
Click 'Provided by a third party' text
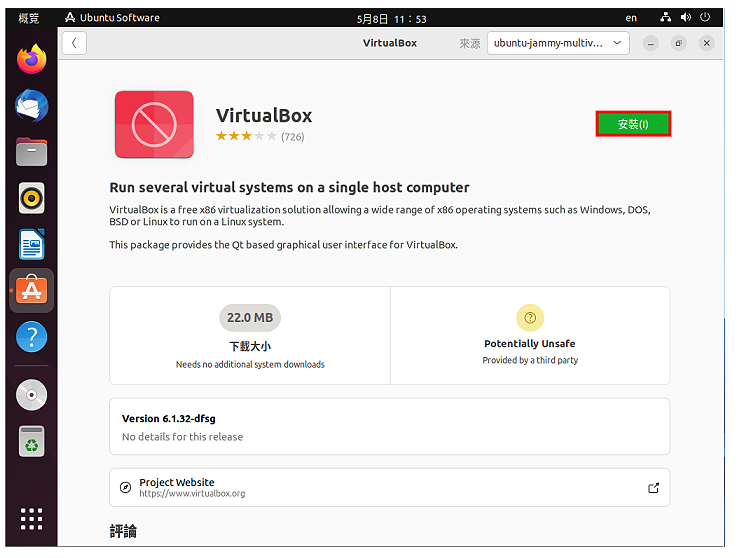530,360
